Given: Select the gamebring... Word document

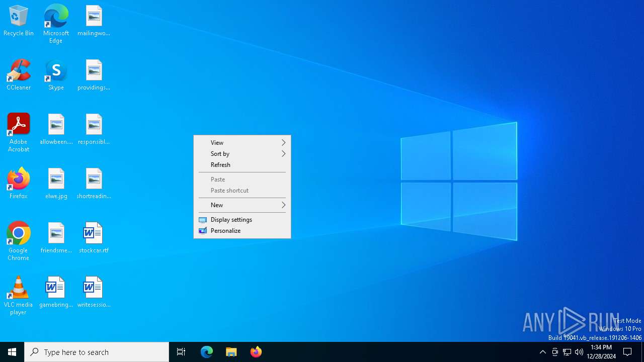Looking at the screenshot, I should tap(56, 293).
